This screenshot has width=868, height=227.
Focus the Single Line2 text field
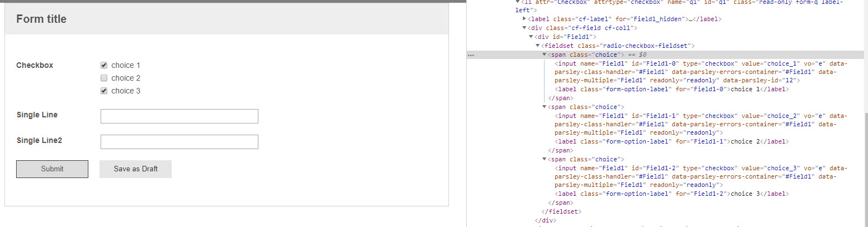pyautogui.click(x=179, y=142)
